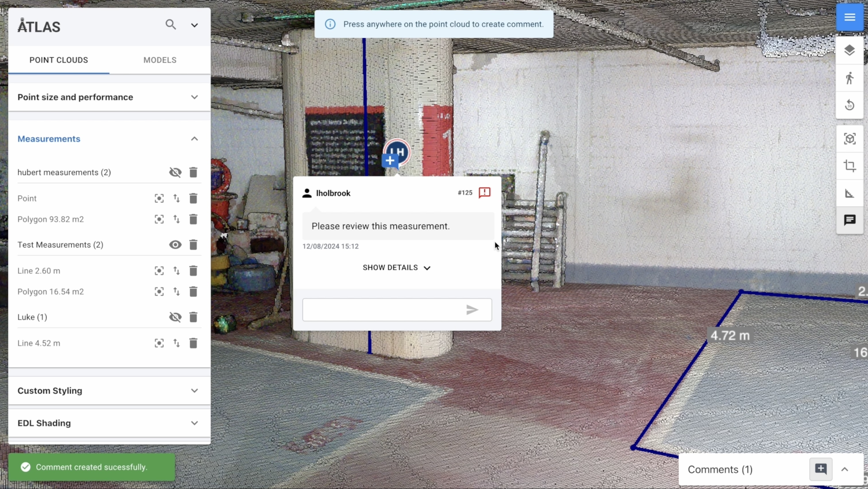Collapse the Measurements section

[x=194, y=139]
